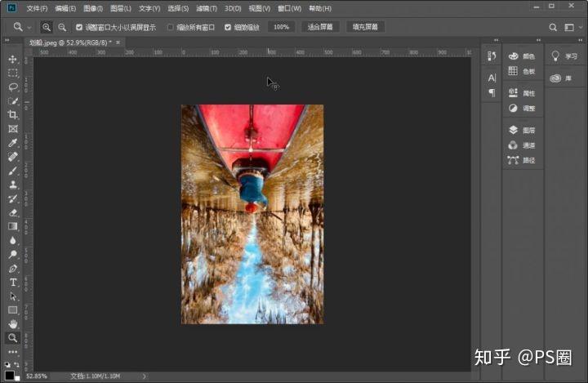Select the Zoom tool in toolbox

[13, 337]
